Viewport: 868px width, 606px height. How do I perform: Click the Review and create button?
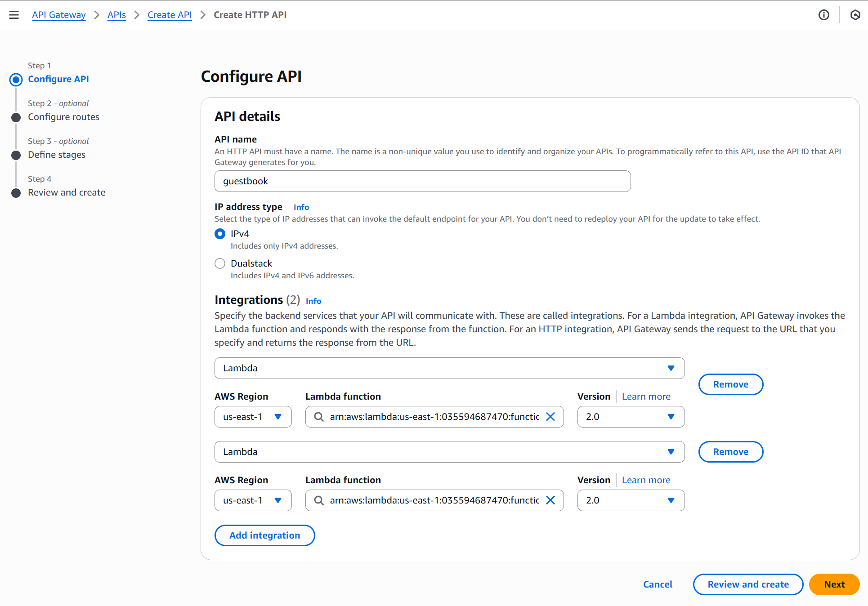pos(748,584)
